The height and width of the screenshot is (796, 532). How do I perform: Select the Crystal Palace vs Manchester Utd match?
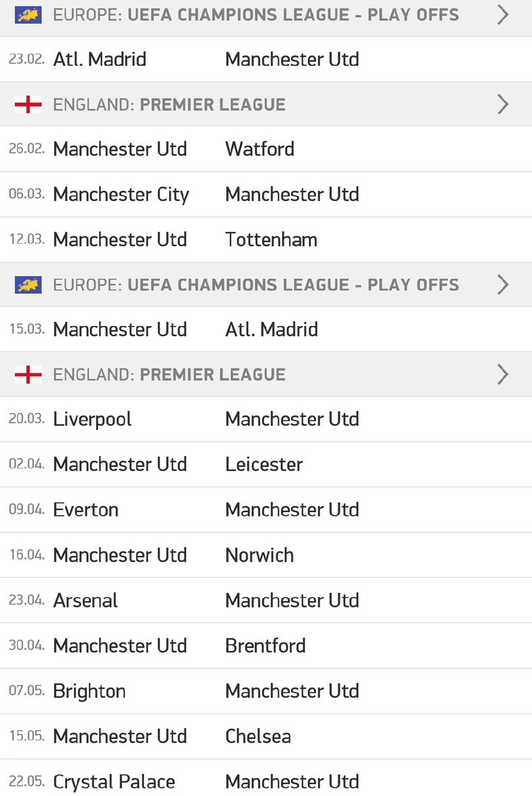(266, 778)
